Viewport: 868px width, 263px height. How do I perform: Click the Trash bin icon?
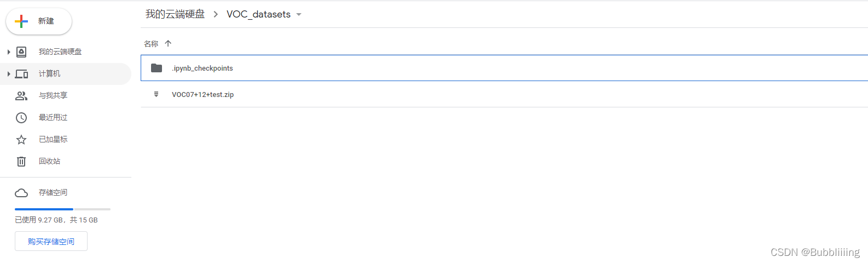point(21,162)
